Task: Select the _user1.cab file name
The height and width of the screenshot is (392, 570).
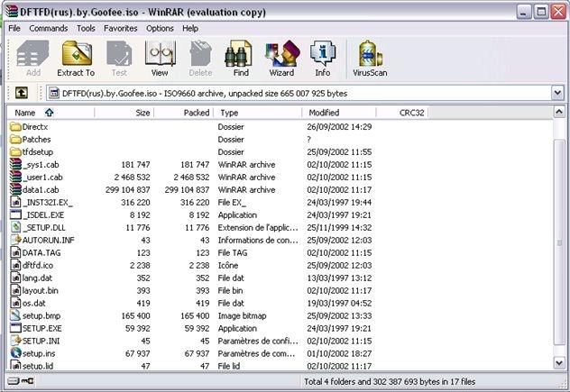Action: [42, 178]
